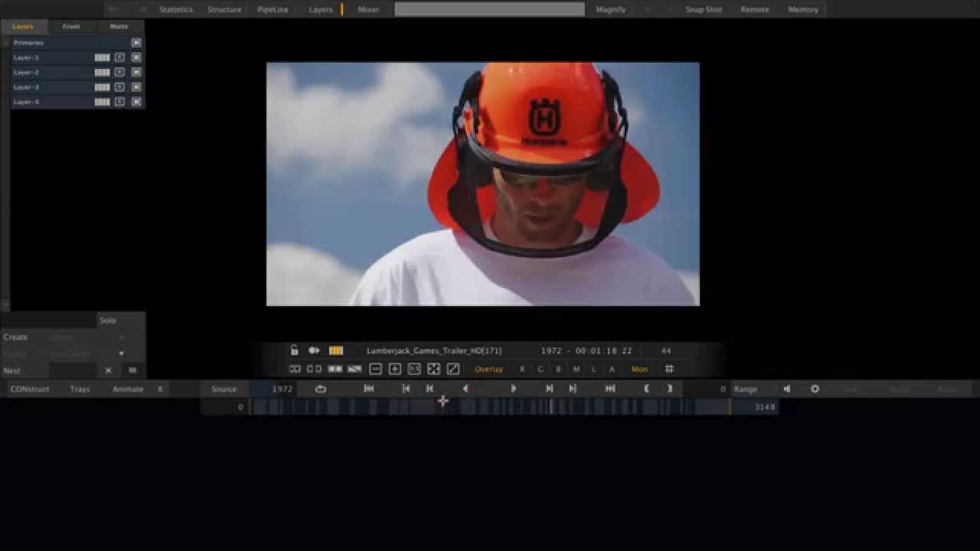The height and width of the screenshot is (551, 980).
Task: Toggle Layer-3 square outline button
Action: [x=119, y=87]
